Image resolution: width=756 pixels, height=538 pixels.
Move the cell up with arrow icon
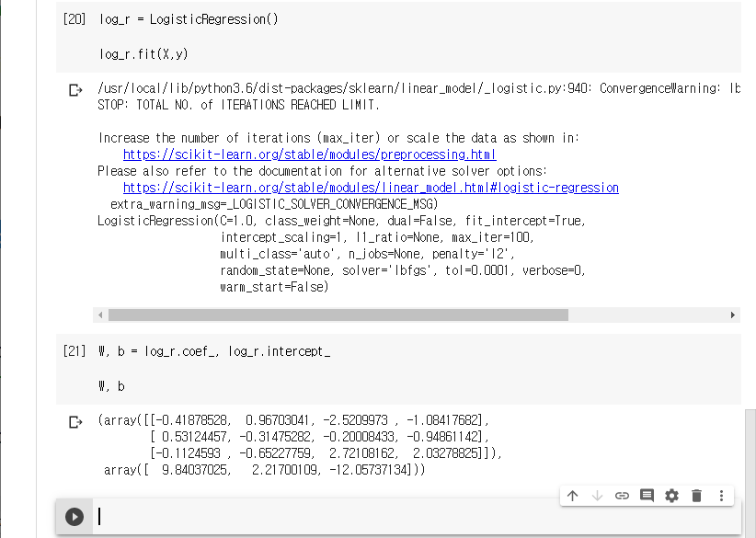tap(572, 496)
